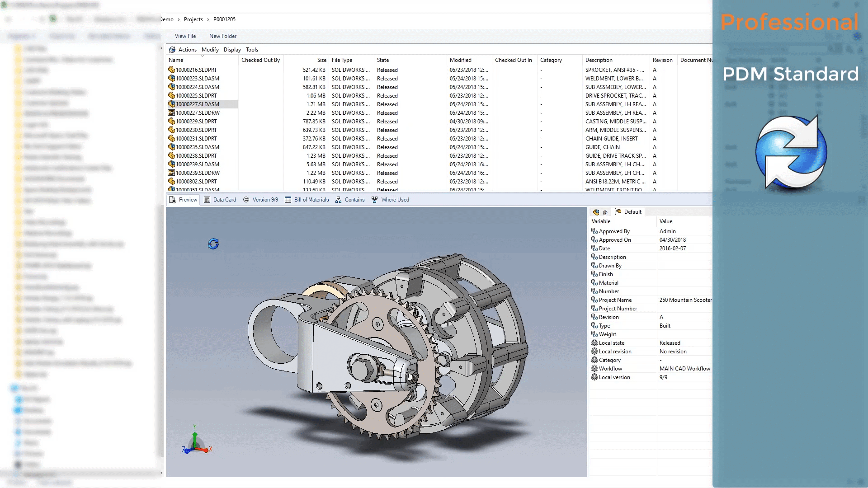The image size is (868, 488).
Task: Open the Version 9/9 tab
Action: tap(261, 200)
